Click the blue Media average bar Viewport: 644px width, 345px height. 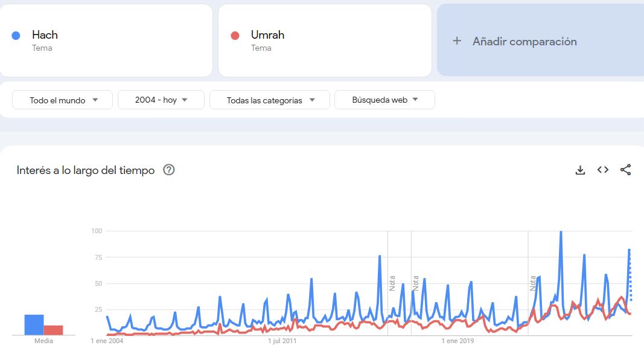click(x=34, y=325)
